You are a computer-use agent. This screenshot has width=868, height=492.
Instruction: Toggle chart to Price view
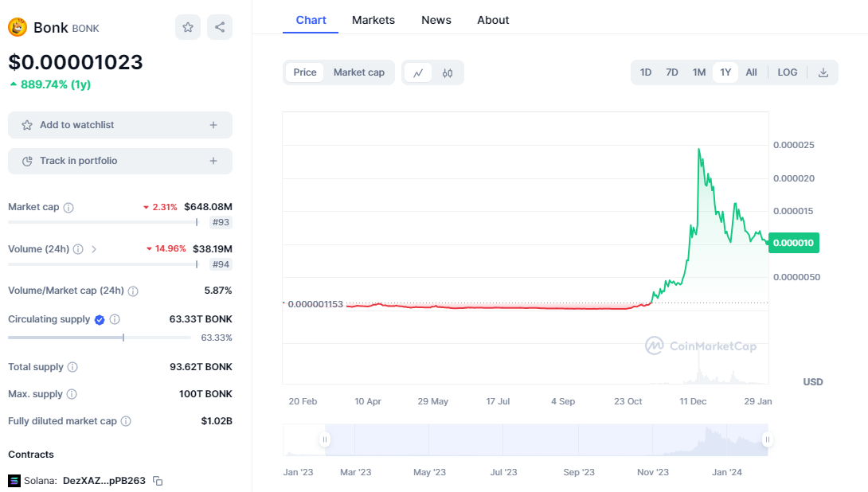[x=304, y=72]
